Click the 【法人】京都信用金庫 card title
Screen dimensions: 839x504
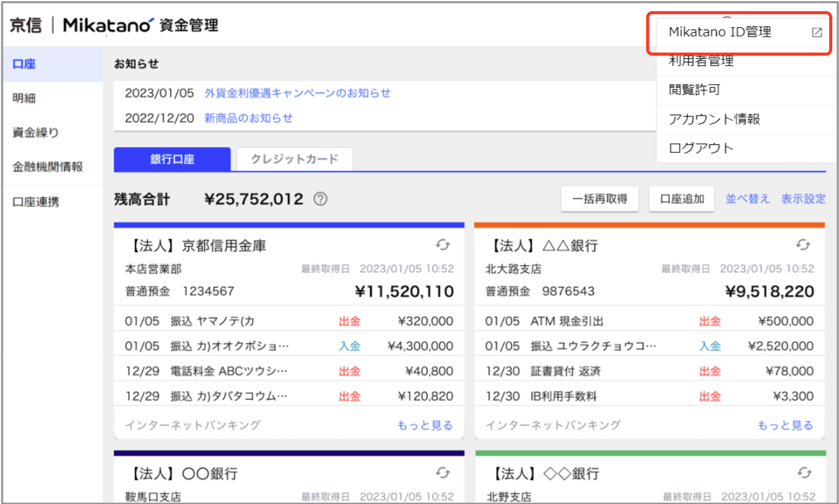point(196,246)
